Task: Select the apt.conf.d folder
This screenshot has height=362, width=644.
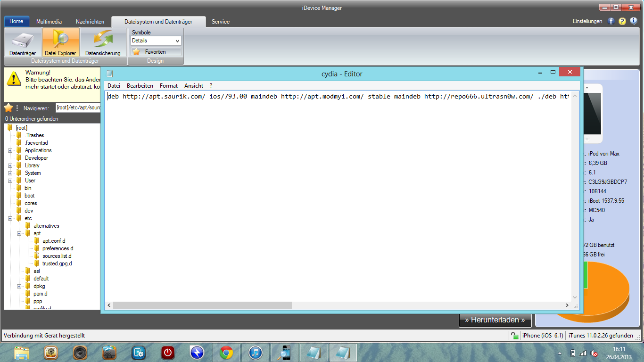Action: [x=54, y=241]
